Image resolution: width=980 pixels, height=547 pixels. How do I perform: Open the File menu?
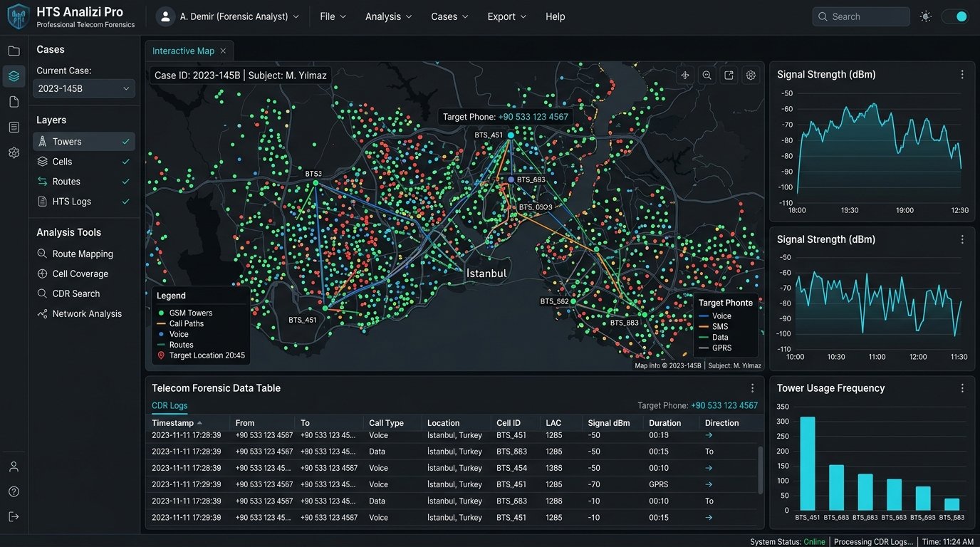[333, 16]
